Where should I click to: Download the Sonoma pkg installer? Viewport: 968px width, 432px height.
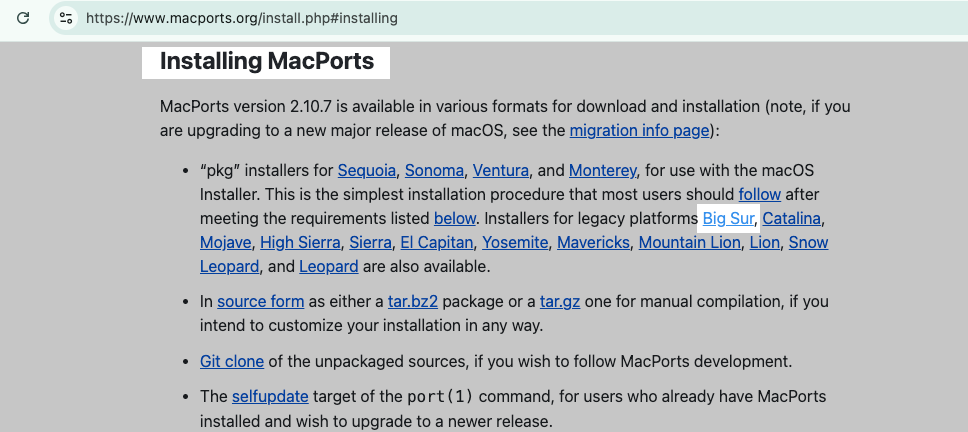tap(434, 170)
